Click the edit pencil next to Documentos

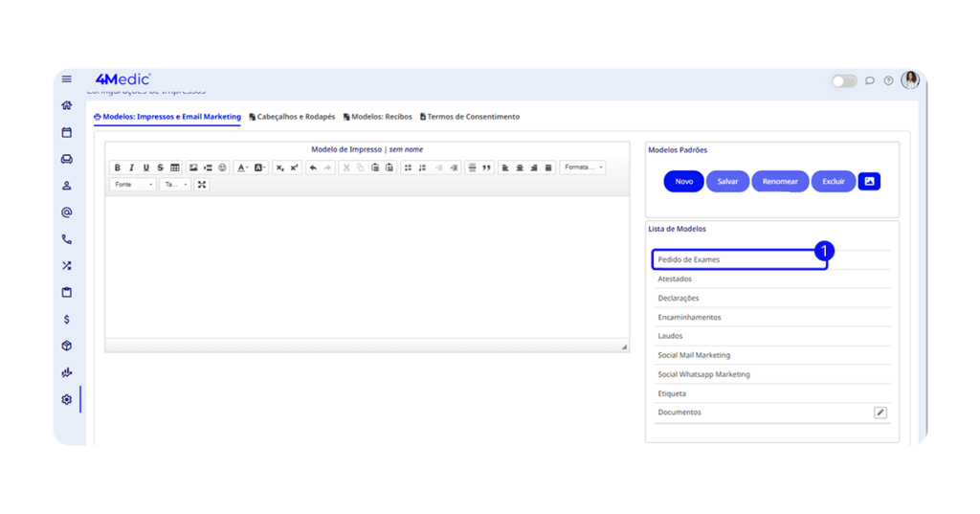(880, 413)
